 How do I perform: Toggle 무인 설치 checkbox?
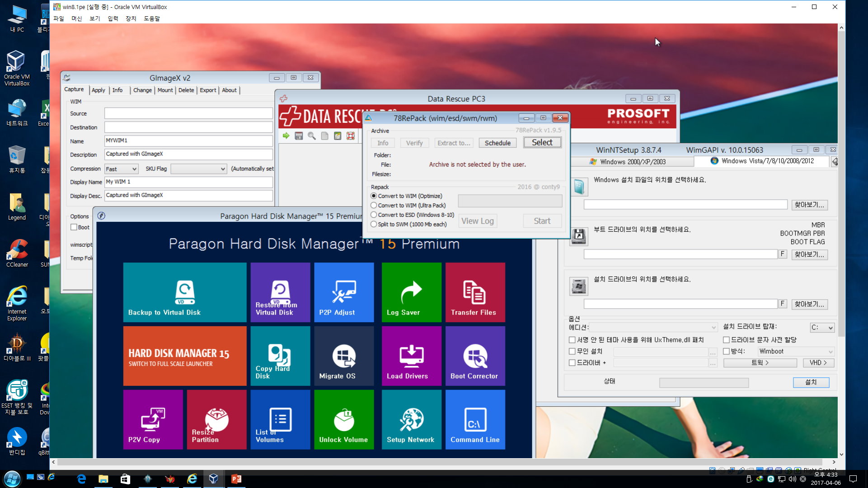572,351
